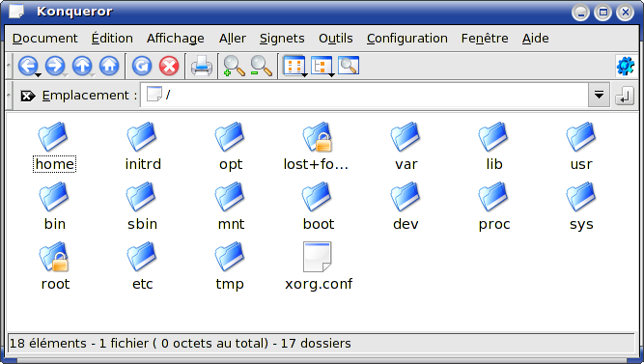Click the Konqueror title bar document icon
644x364 pixels.
tap(16, 11)
